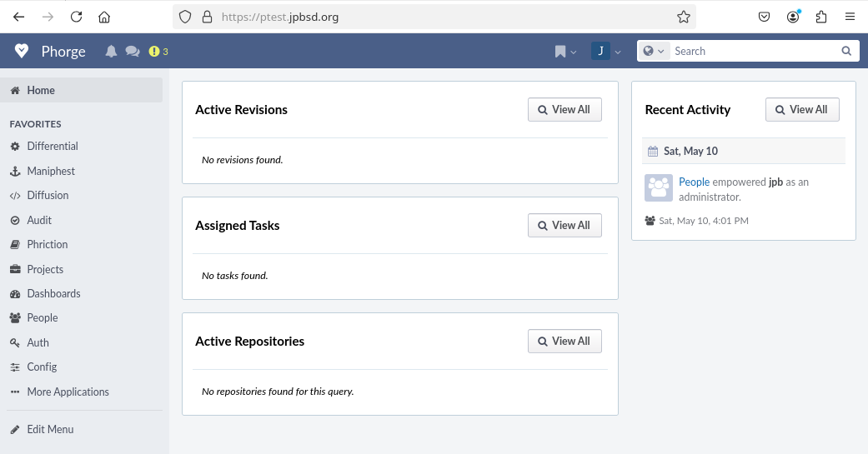The width and height of the screenshot is (868, 454).
Task: Open the J user profile menu
Action: (606, 52)
